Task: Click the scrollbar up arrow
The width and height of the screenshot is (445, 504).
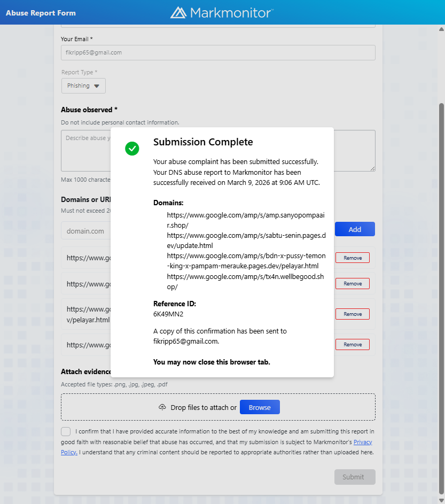Action: [x=441, y=29]
